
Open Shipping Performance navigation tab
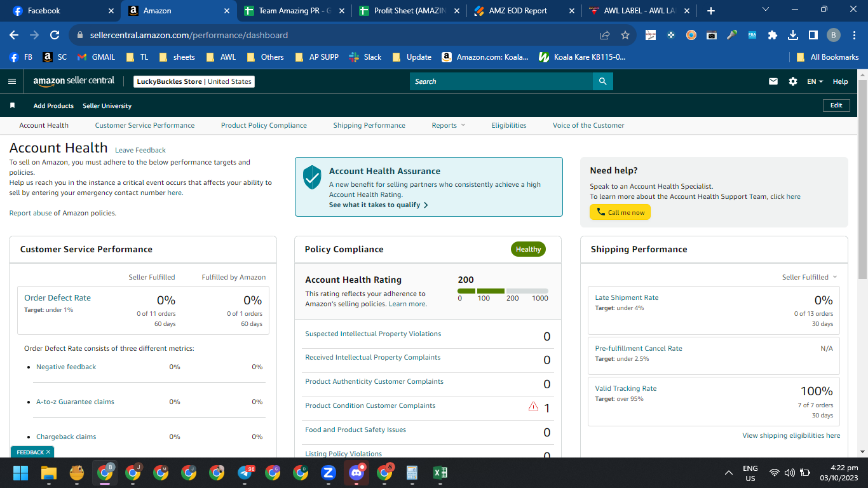[369, 125]
